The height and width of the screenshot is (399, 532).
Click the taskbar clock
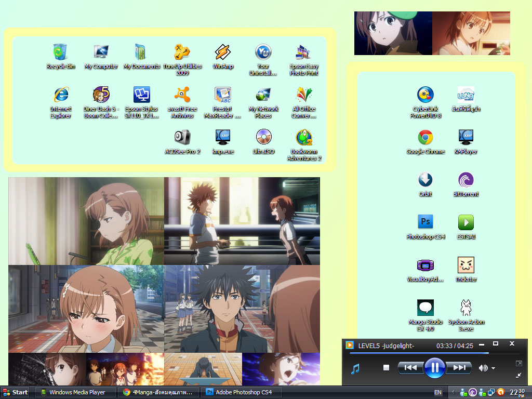pos(518,393)
